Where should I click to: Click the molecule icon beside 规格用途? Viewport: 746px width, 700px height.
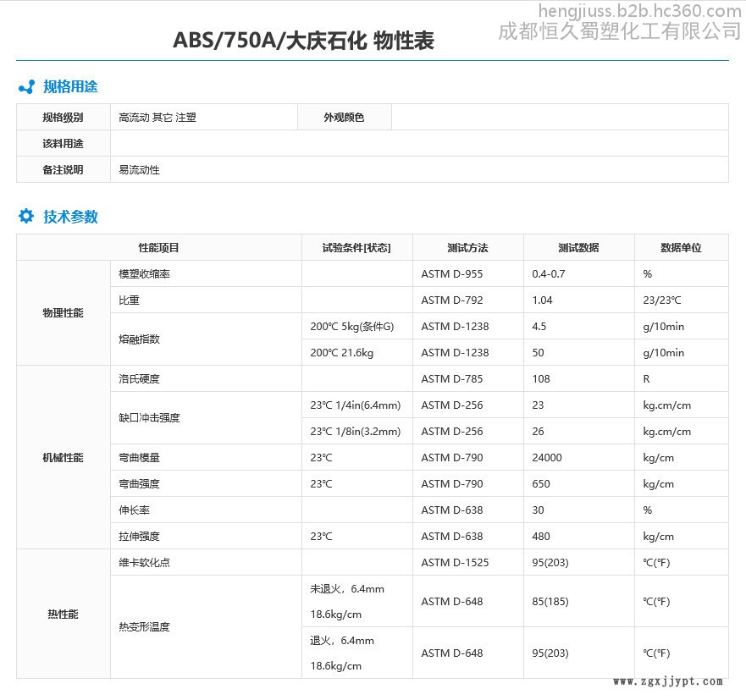click(x=26, y=86)
